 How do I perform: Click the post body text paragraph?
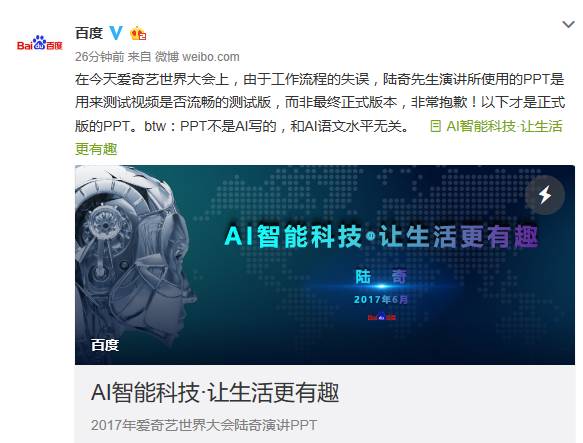[x=320, y=103]
